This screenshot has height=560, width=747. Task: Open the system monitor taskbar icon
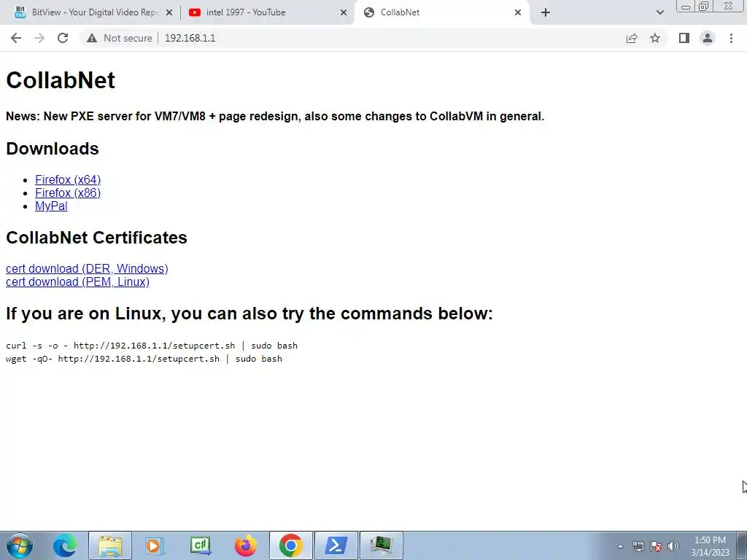pyautogui.click(x=381, y=545)
